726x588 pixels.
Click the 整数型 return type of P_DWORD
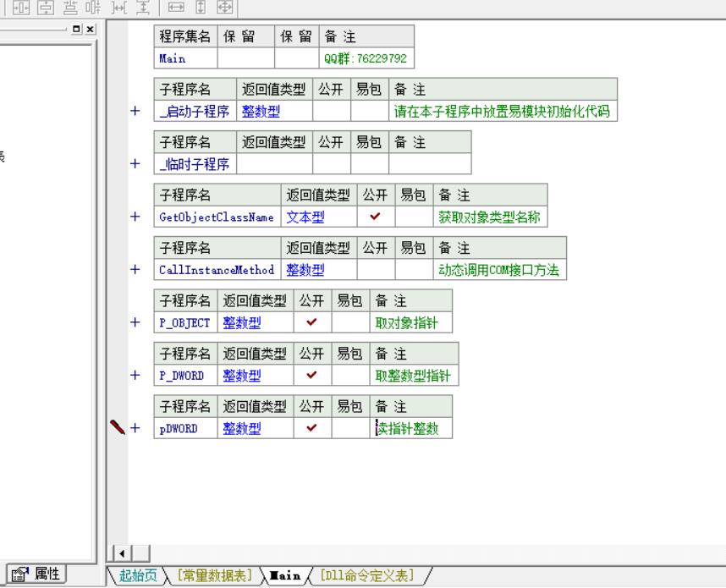(x=256, y=375)
